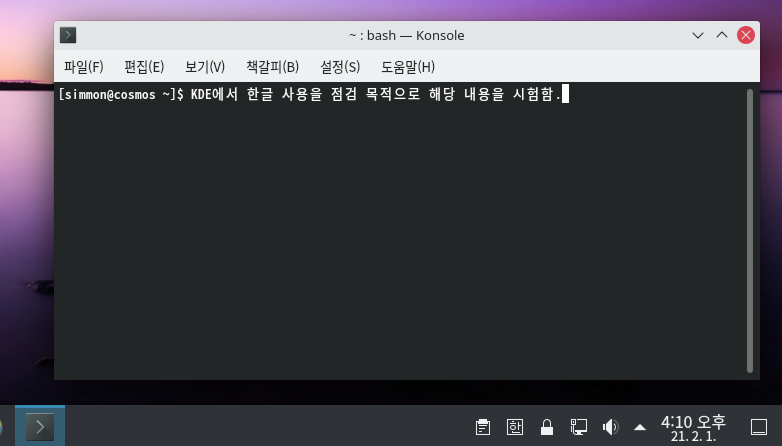Click the lock icon in the system tray
Screen dimensions: 782x446
tap(547, 427)
